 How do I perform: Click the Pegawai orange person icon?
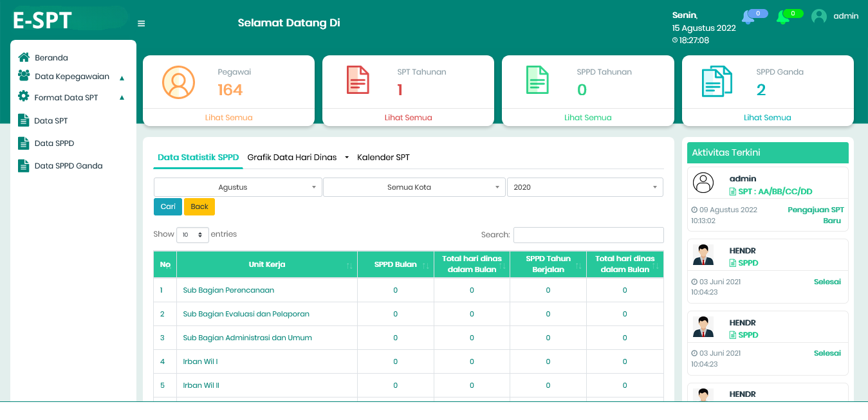[x=178, y=82]
